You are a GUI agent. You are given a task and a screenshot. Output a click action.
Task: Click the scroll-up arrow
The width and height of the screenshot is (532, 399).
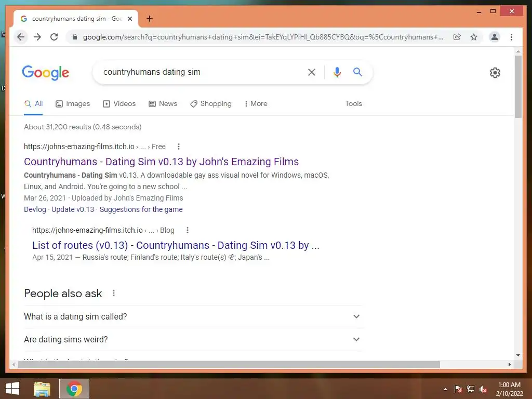518,52
